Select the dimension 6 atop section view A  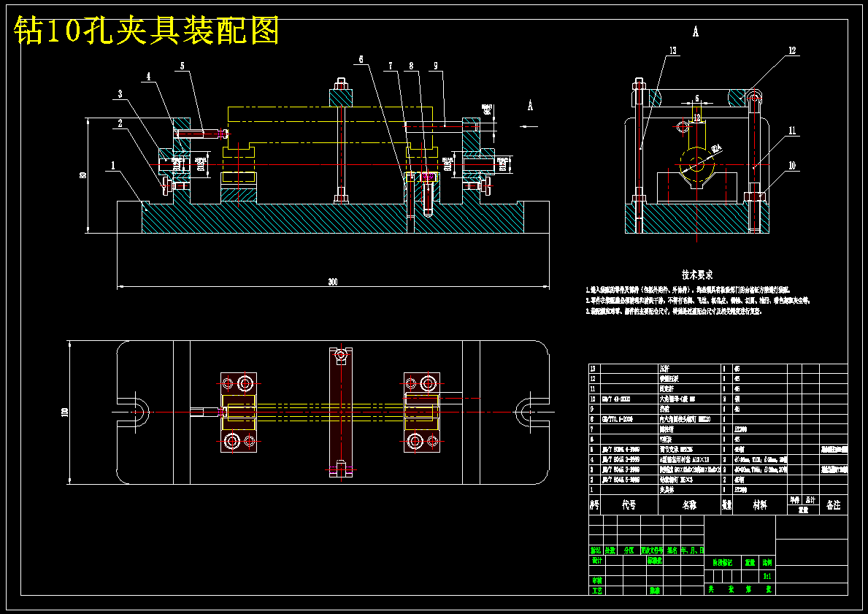[697, 98]
